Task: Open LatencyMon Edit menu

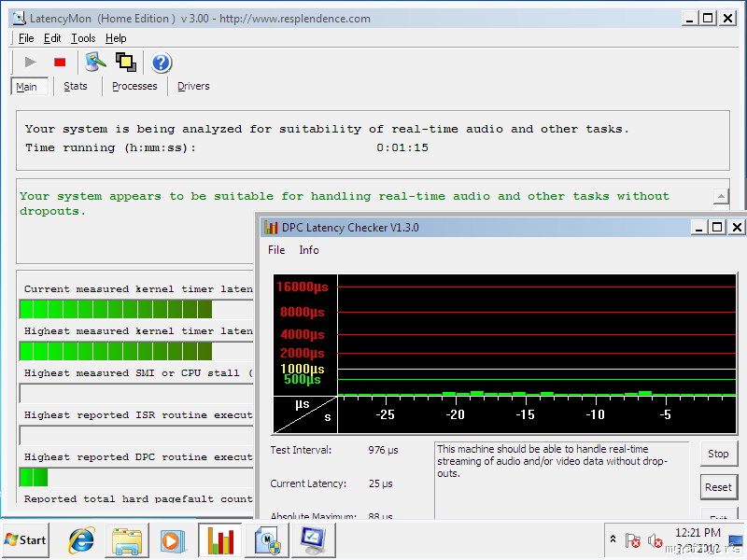Action: click(52, 38)
